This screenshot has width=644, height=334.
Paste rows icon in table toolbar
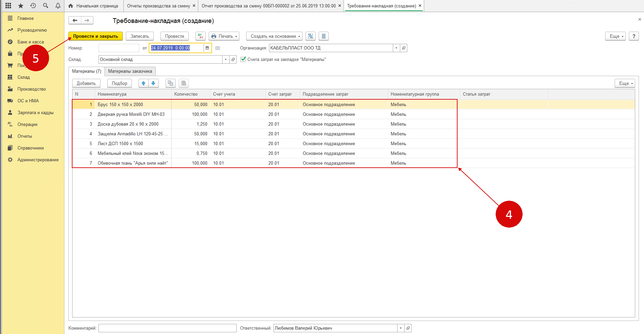[184, 83]
